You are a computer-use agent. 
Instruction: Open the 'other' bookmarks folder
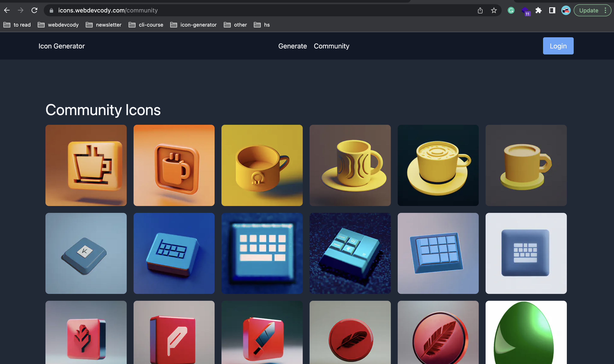click(235, 25)
